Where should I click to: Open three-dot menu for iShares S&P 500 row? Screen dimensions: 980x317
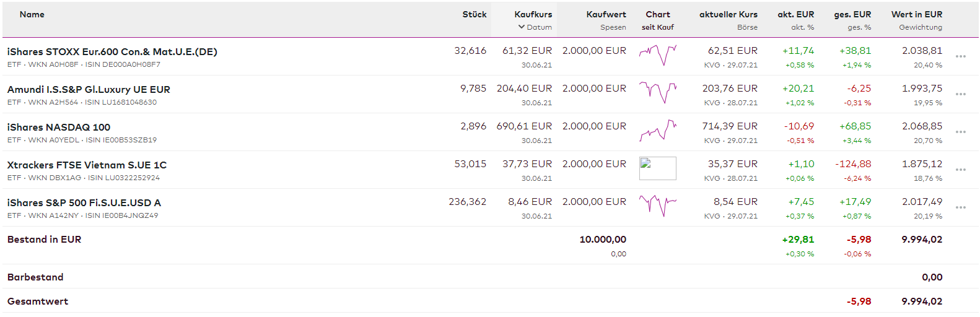961,207
